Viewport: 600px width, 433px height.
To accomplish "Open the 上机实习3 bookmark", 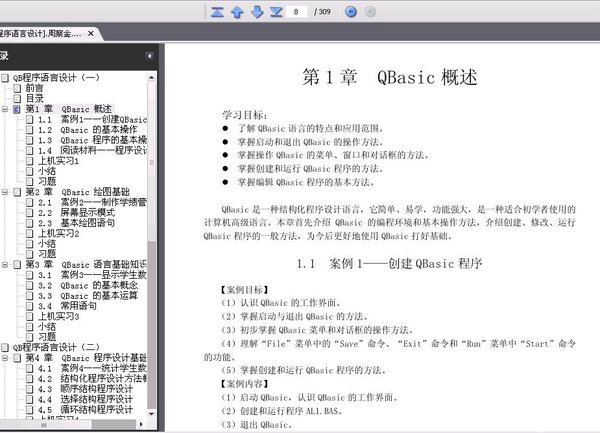I will [58, 316].
